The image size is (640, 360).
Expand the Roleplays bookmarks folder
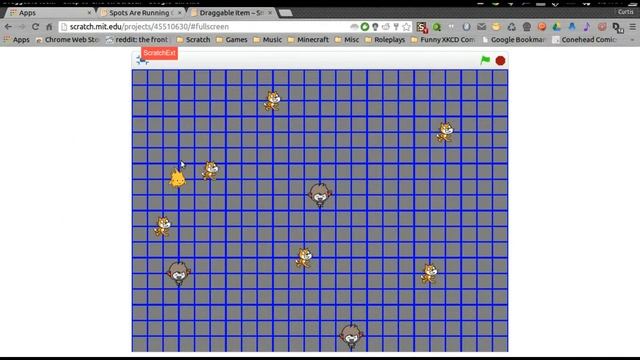385,40
